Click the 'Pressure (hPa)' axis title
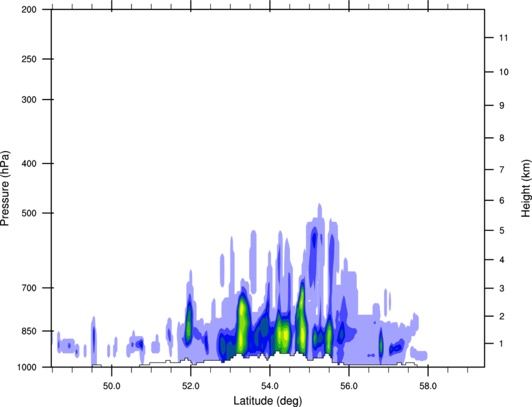Image resolution: width=532 pixels, height=407 pixels. click(x=5, y=188)
